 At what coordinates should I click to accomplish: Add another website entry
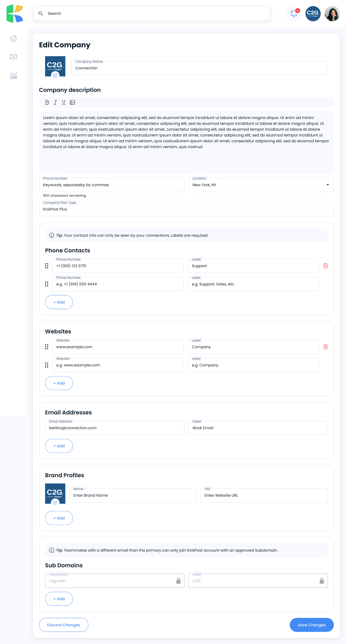(x=59, y=383)
